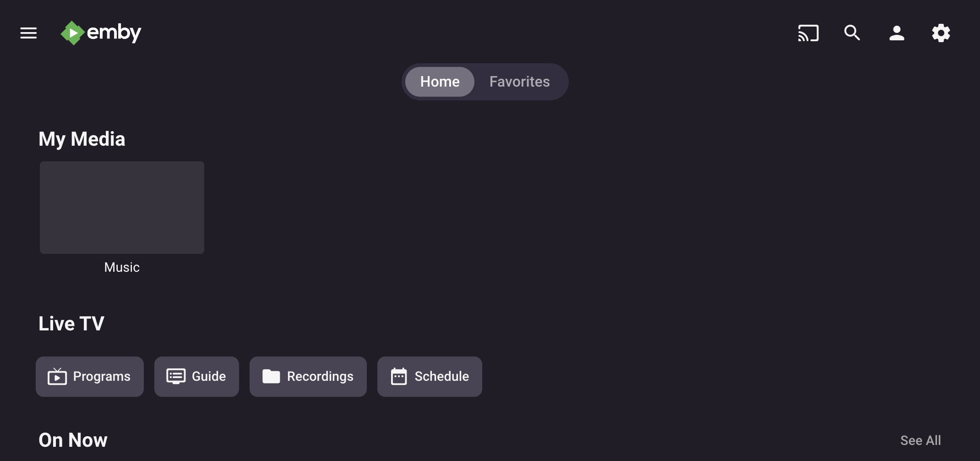Click the Live TV section heading
The image size is (980, 461).
pyautogui.click(x=71, y=324)
